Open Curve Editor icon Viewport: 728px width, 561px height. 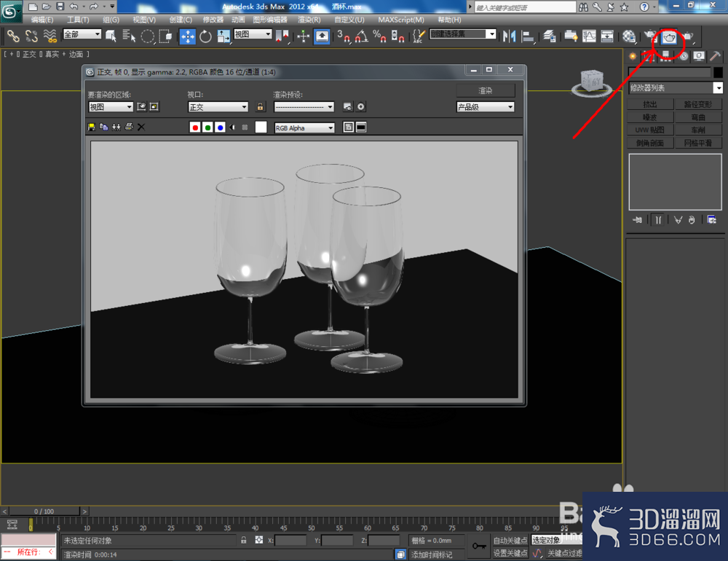pos(589,36)
